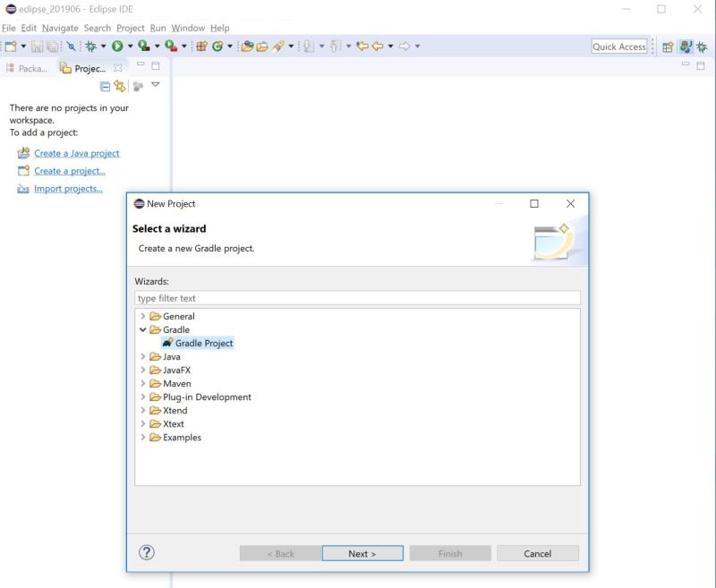Click Create a Java project link

tap(77, 153)
